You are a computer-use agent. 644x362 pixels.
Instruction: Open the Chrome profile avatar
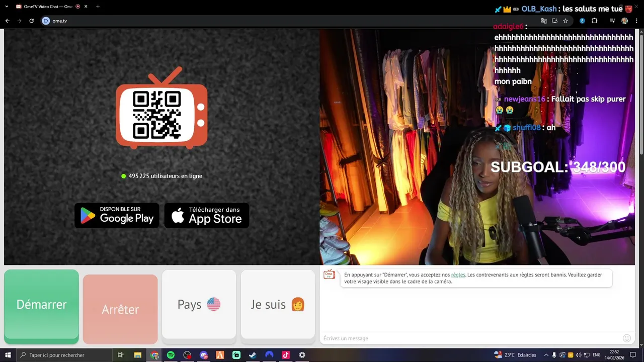624,21
